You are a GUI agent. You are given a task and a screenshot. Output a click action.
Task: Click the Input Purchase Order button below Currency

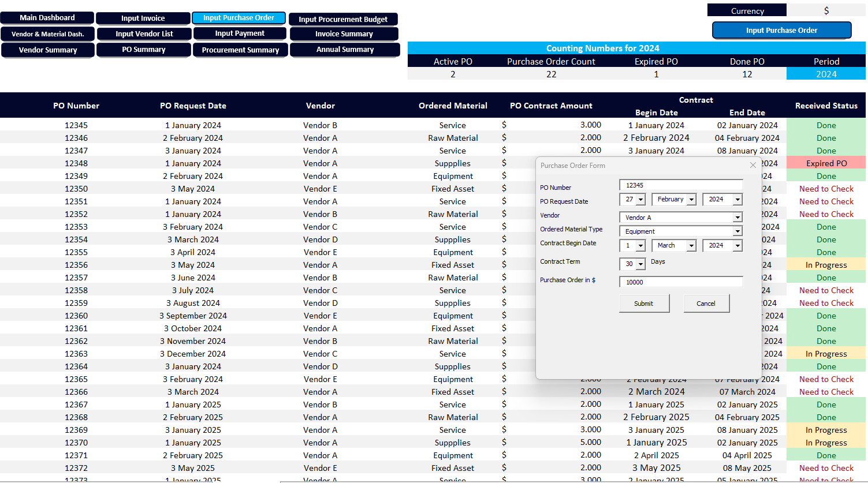pos(782,31)
